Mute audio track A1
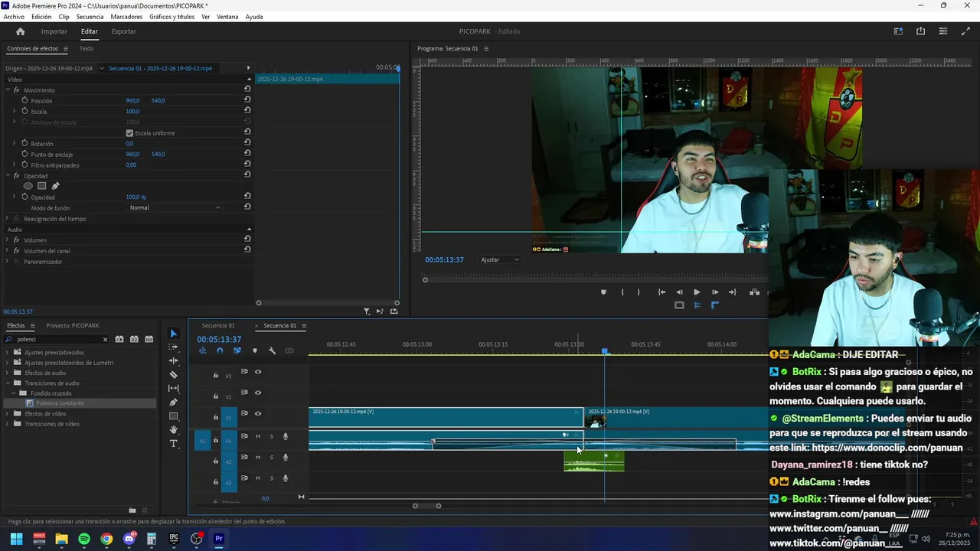Viewport: 980px width, 551px height. pos(258,437)
